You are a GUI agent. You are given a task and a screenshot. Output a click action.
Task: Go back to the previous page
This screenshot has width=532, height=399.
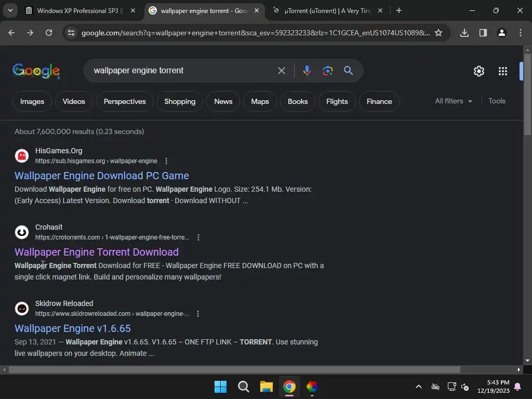click(11, 33)
